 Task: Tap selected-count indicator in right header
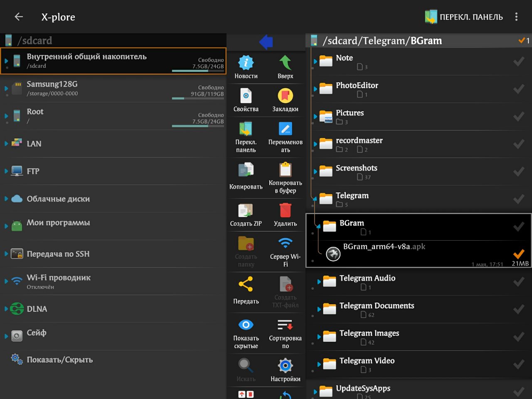click(524, 40)
